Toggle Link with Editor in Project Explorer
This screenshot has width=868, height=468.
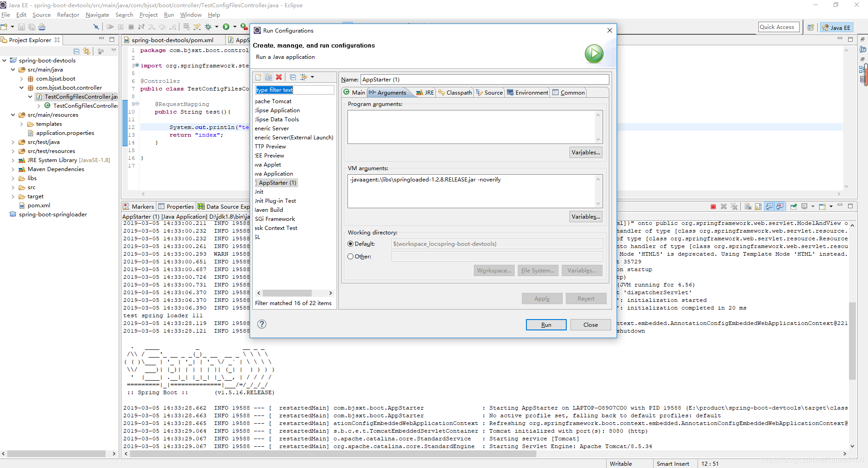(87, 51)
